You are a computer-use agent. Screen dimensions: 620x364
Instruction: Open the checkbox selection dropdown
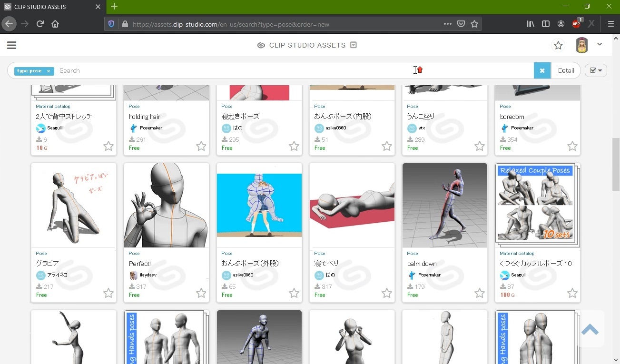[596, 70]
